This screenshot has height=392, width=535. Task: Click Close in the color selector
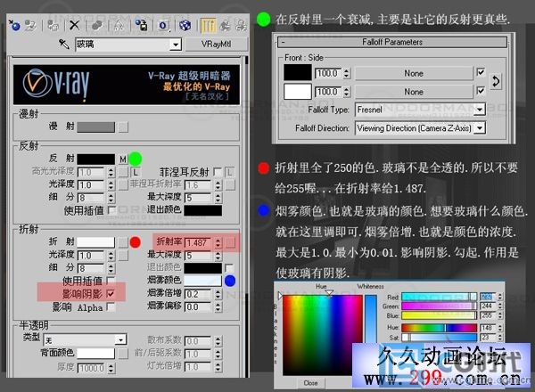pyautogui.click(x=310, y=383)
